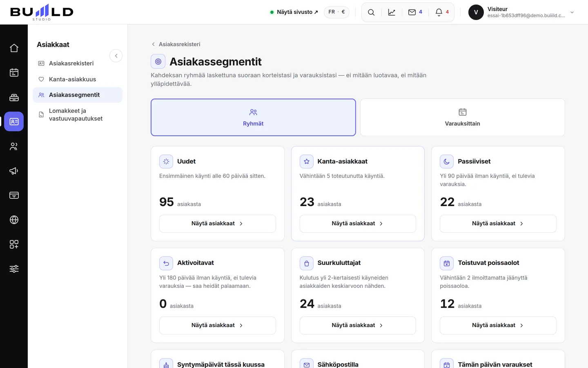Viewport: 588px width, 368px height.
Task: Click the Asiakassegmentit page heading
Action: point(216,62)
